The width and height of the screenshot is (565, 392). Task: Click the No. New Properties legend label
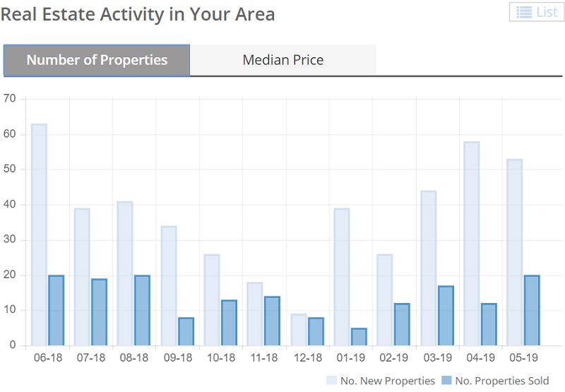pyautogui.click(x=388, y=381)
